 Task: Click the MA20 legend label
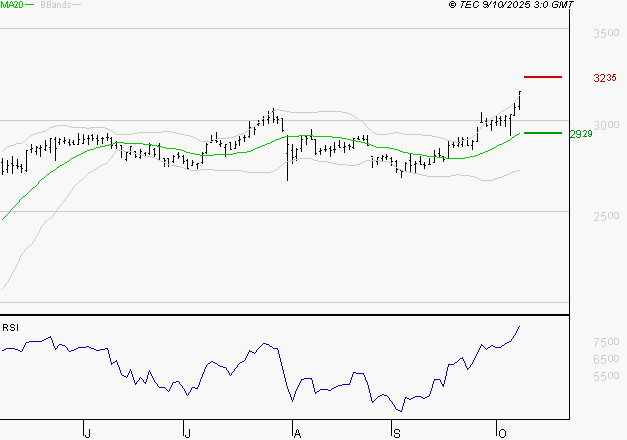[12, 5]
